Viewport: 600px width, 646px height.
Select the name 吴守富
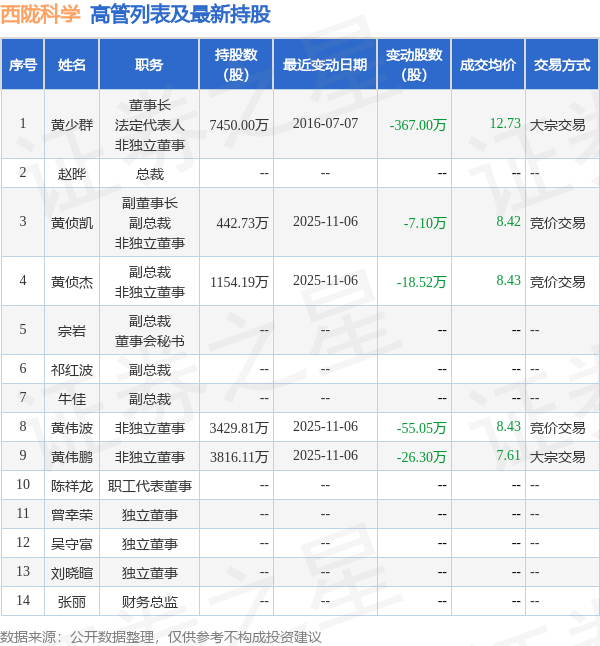click(x=72, y=544)
